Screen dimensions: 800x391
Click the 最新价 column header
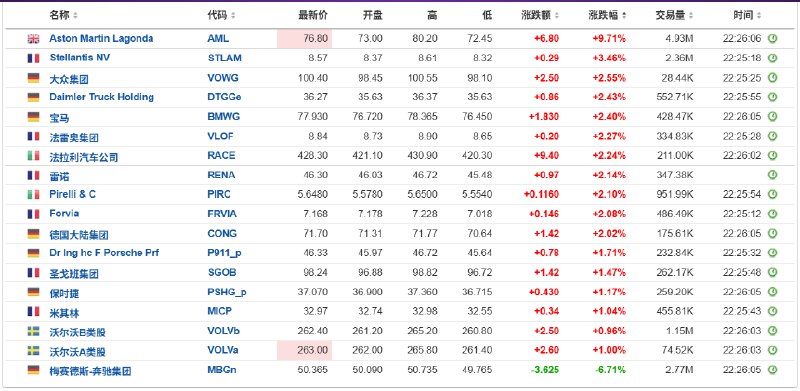313,15
